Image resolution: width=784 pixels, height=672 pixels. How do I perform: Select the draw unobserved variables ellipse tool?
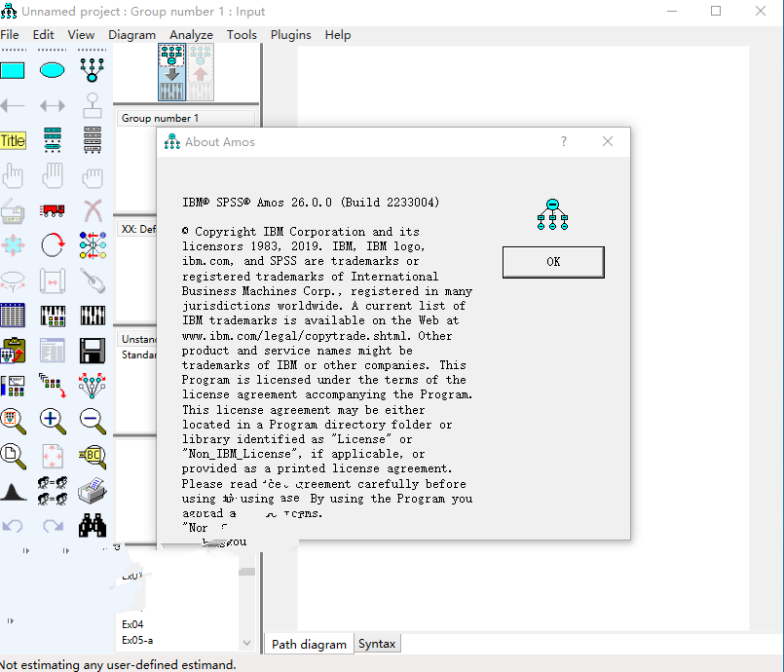tap(52, 70)
